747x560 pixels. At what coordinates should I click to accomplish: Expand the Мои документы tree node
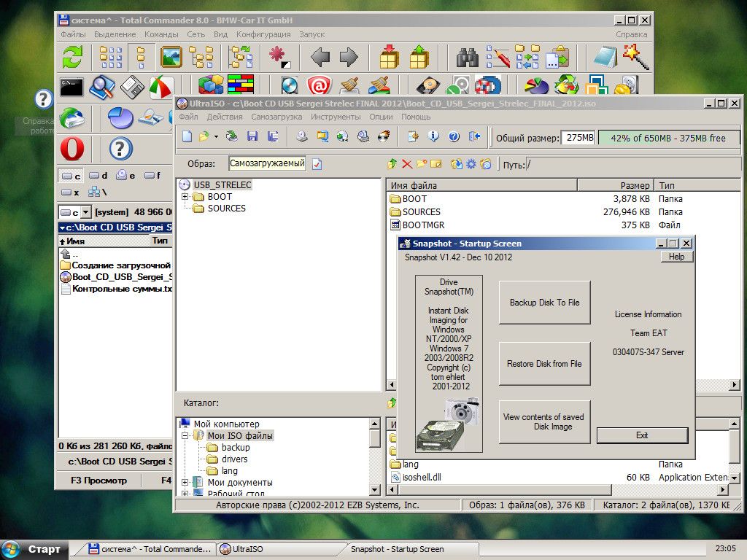pos(185,483)
